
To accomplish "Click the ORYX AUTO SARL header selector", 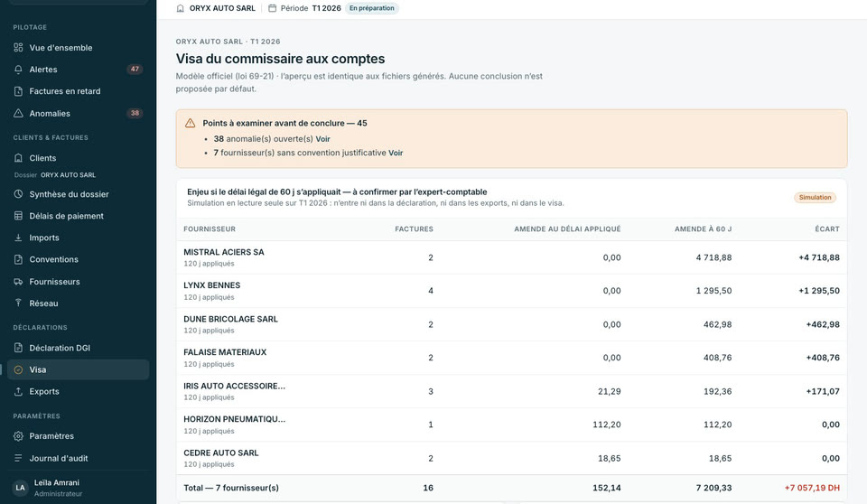I will tap(216, 8).
